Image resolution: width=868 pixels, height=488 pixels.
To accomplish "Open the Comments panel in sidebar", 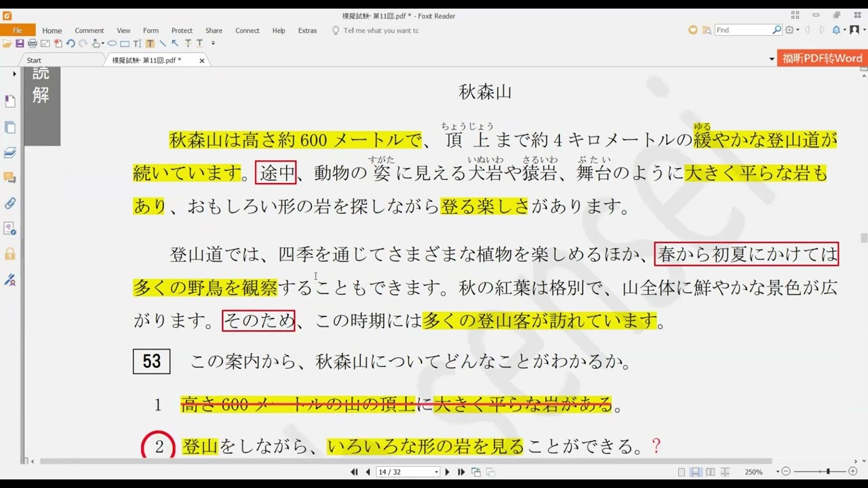I will (10, 178).
